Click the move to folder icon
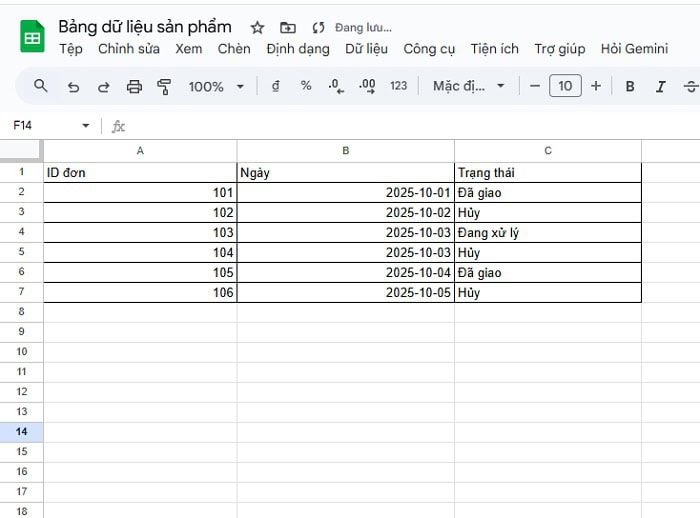700x518 pixels. tap(288, 28)
